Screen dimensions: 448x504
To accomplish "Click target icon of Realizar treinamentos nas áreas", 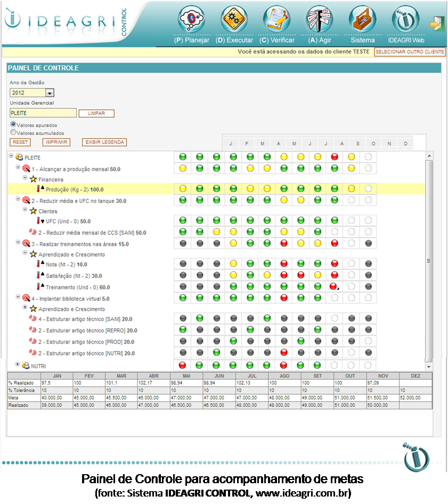I will 26,243.
